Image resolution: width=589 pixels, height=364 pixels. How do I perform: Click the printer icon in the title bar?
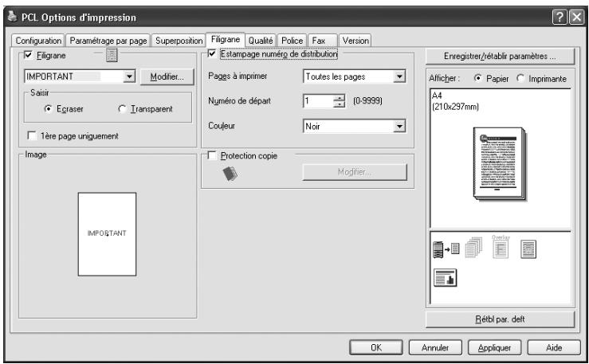click(x=13, y=17)
